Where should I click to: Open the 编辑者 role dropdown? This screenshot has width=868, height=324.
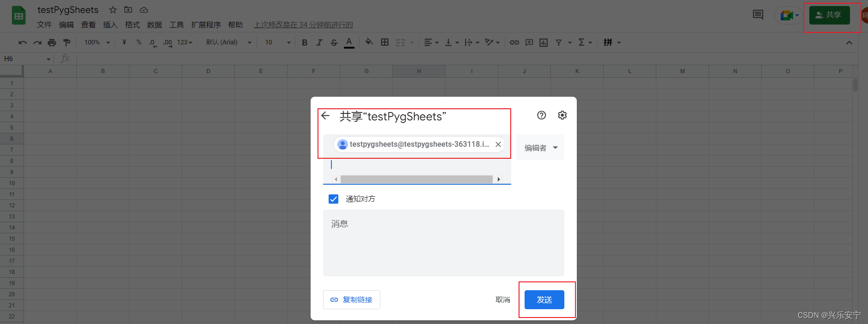click(540, 148)
